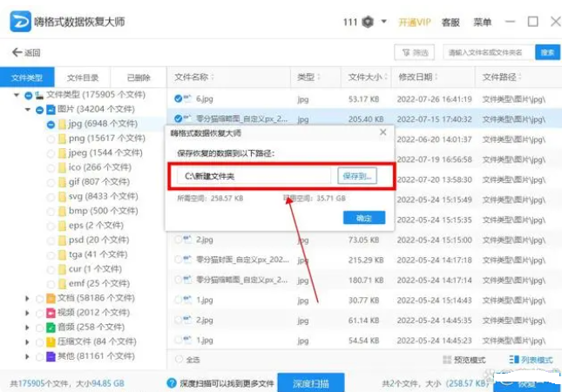Click image icon for 54.54 KB 1.jpg
The image size is (562, 392).
pos(188,340)
